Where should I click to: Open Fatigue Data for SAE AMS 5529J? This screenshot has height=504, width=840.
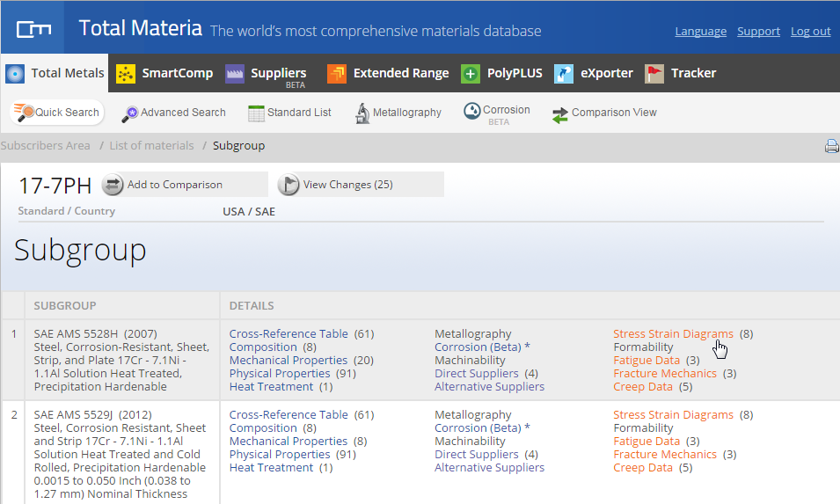[646, 442]
